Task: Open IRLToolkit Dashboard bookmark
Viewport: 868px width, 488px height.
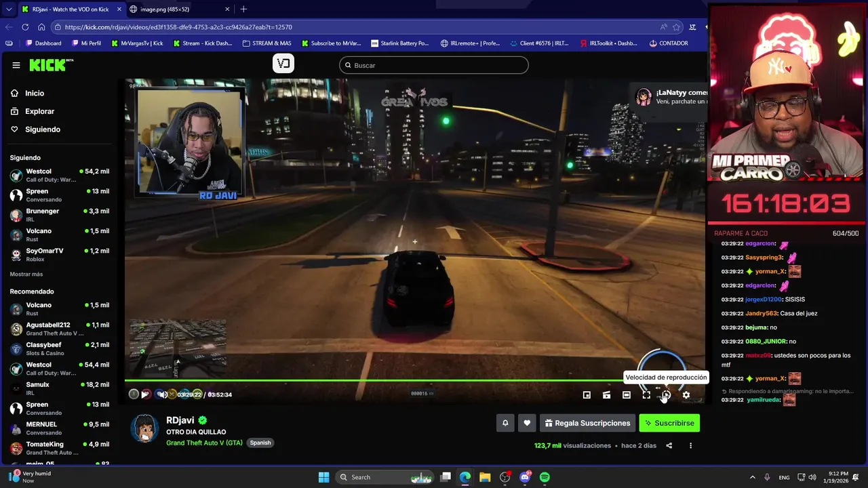Action: click(x=608, y=43)
